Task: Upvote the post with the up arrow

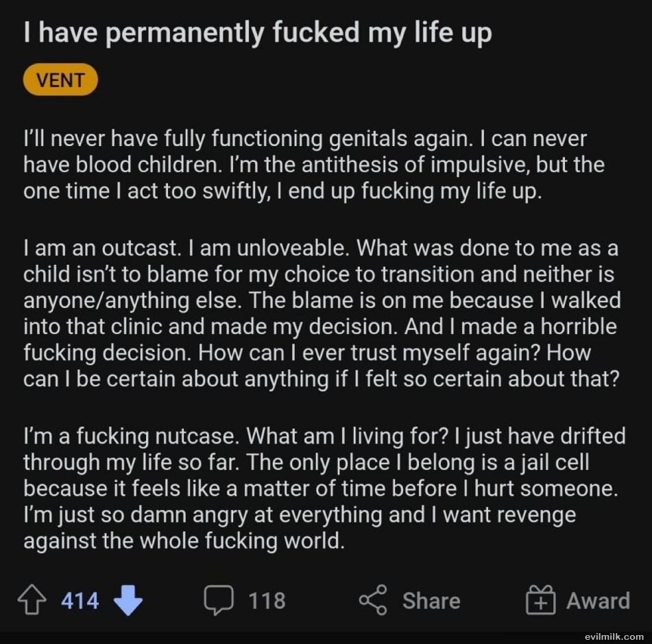Action: click(32, 600)
